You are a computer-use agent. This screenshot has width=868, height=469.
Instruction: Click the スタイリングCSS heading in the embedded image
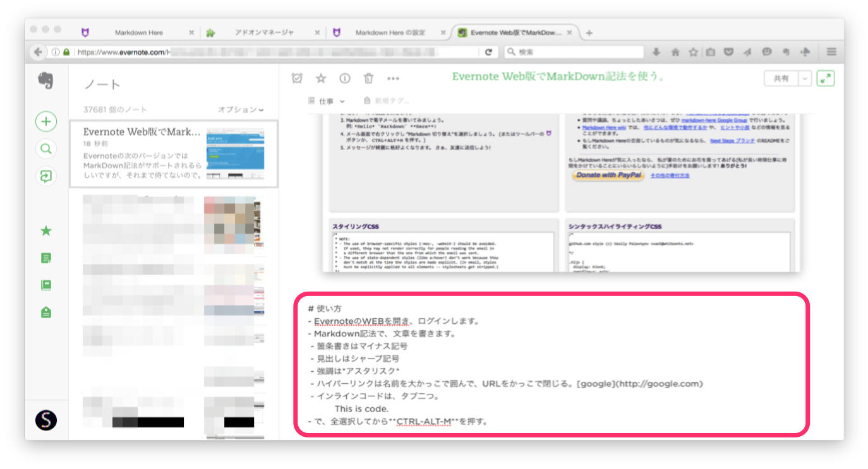[x=356, y=227]
